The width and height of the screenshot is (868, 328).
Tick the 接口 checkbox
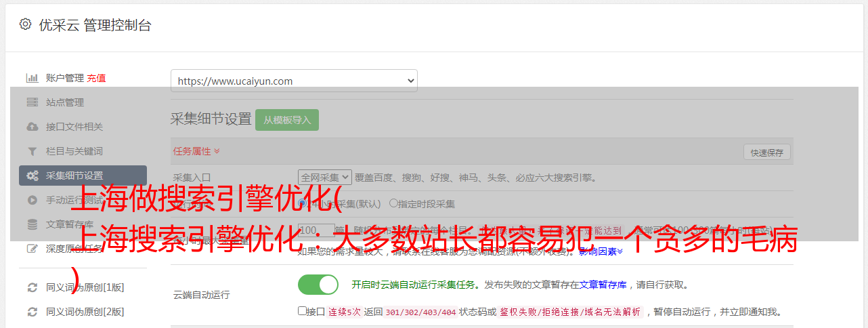302,311
